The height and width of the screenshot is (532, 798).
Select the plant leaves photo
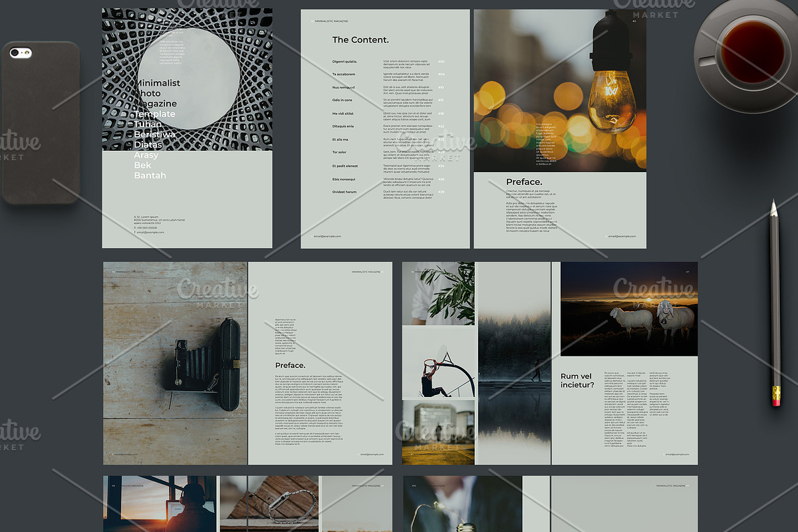tap(439, 293)
